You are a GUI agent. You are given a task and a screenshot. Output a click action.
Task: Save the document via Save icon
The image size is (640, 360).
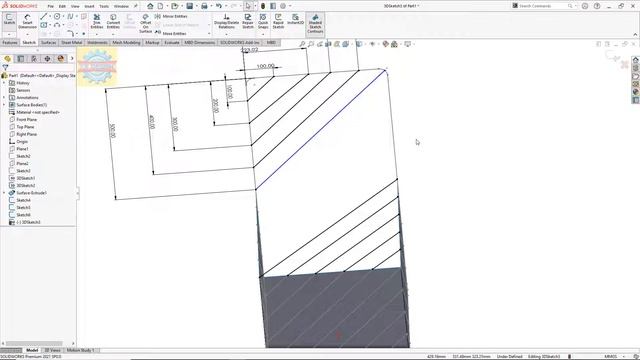190,6
